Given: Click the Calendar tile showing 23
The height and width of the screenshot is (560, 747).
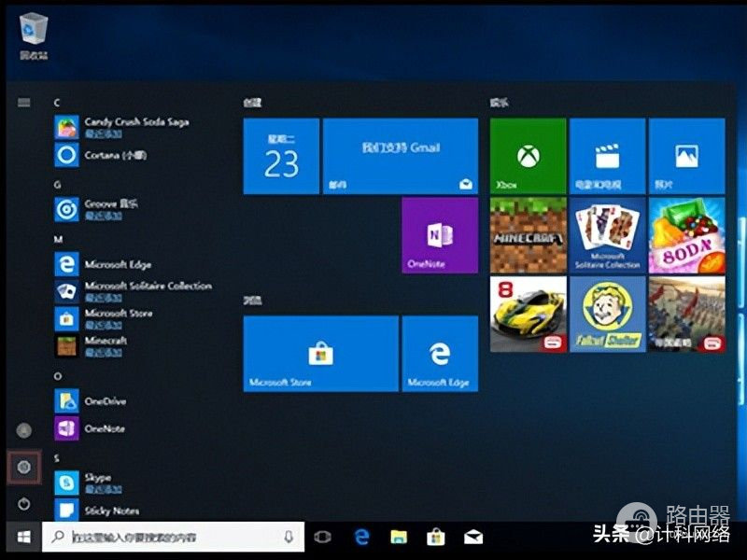Looking at the screenshot, I should [x=281, y=156].
